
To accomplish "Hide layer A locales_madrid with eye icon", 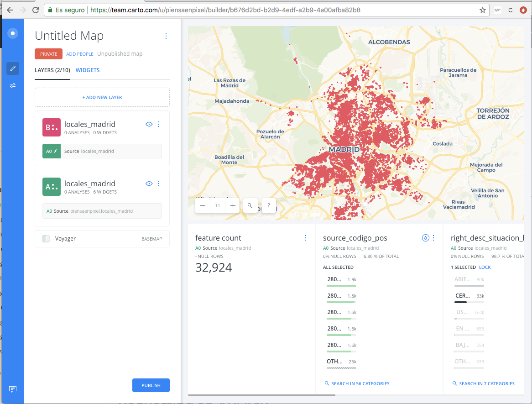I will tap(149, 184).
